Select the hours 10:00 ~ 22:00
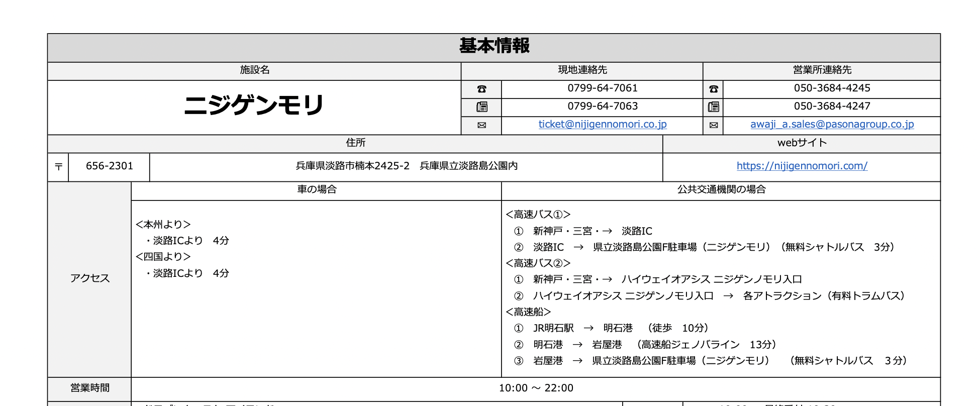 pyautogui.click(x=536, y=388)
